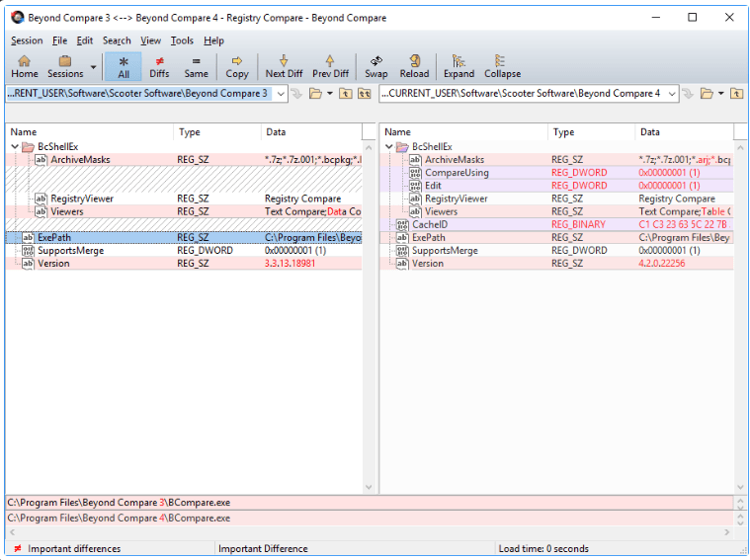Toggle the All display filter

click(124, 66)
